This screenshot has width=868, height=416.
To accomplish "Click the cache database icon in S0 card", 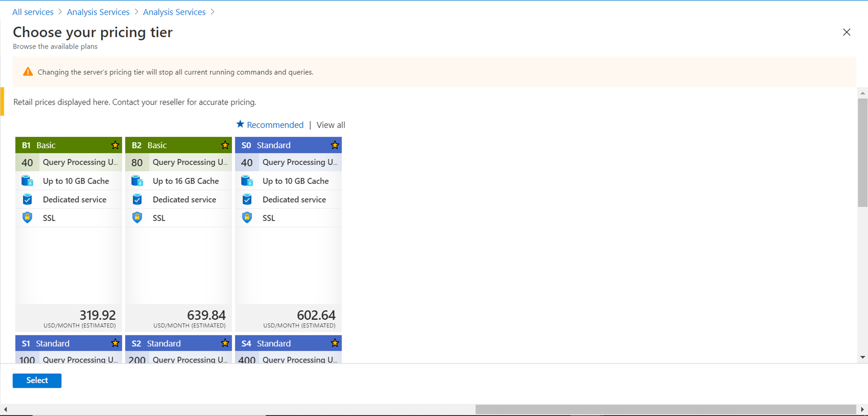I will pos(247,180).
